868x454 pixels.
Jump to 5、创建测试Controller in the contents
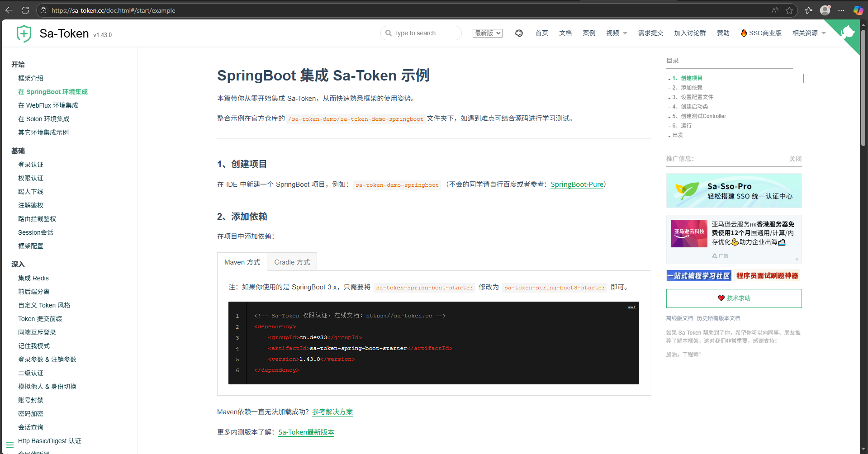click(x=699, y=116)
